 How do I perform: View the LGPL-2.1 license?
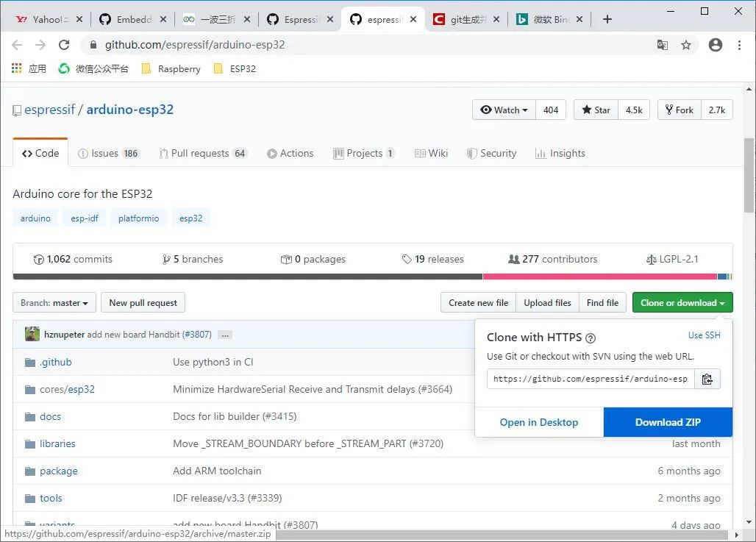[x=672, y=260]
